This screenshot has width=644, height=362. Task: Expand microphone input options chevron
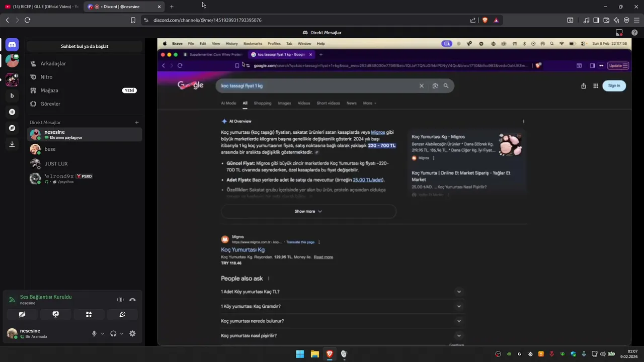click(x=103, y=333)
